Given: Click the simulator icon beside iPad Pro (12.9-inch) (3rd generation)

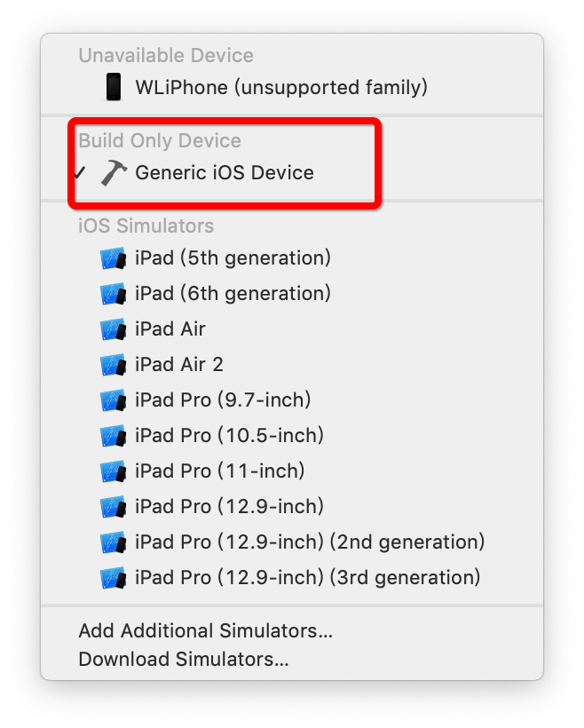Looking at the screenshot, I should (114, 578).
